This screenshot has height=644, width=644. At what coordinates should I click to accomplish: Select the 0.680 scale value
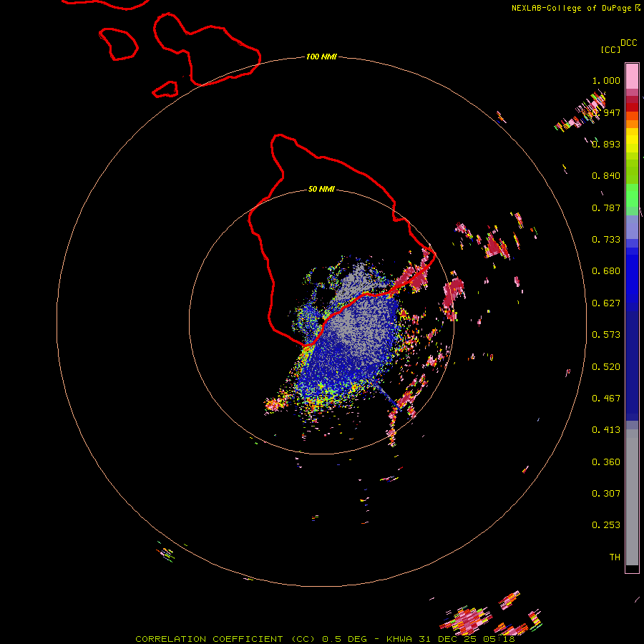pyautogui.click(x=606, y=271)
